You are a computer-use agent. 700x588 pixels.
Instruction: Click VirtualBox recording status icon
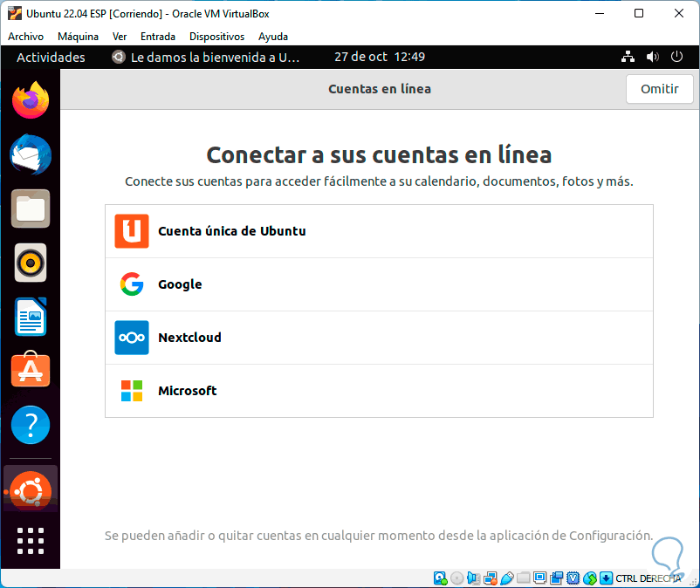(x=556, y=578)
